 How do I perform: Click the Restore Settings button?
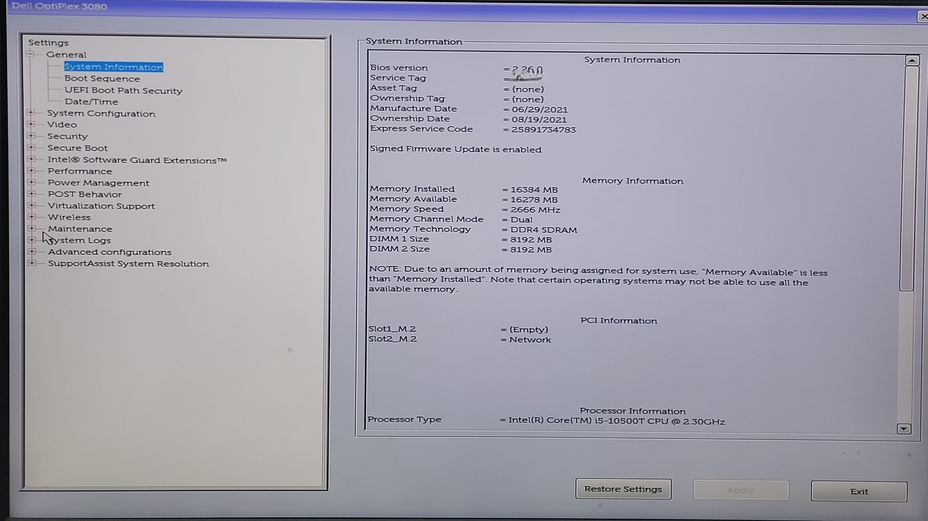pyautogui.click(x=623, y=489)
